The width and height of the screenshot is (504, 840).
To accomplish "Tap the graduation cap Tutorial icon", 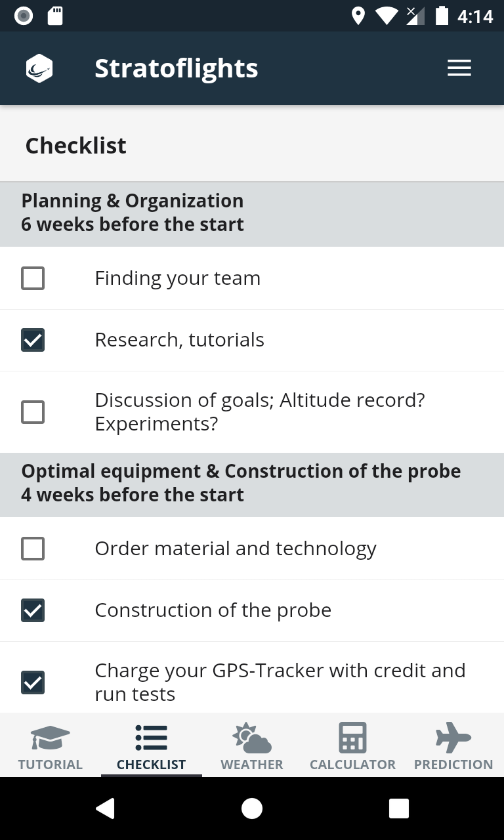I will click(x=51, y=738).
